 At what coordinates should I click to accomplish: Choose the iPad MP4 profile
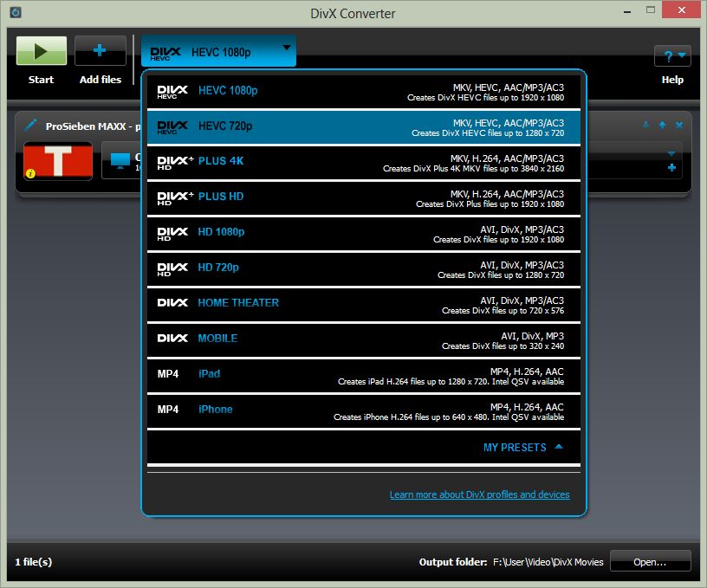[363, 376]
